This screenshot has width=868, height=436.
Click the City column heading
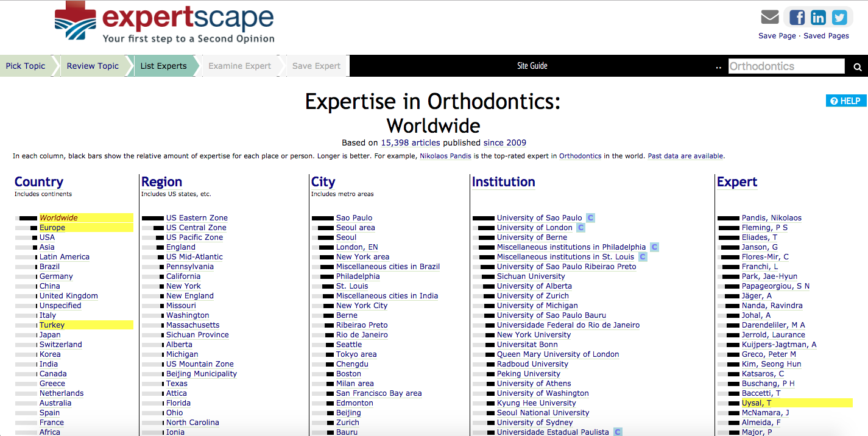323,182
